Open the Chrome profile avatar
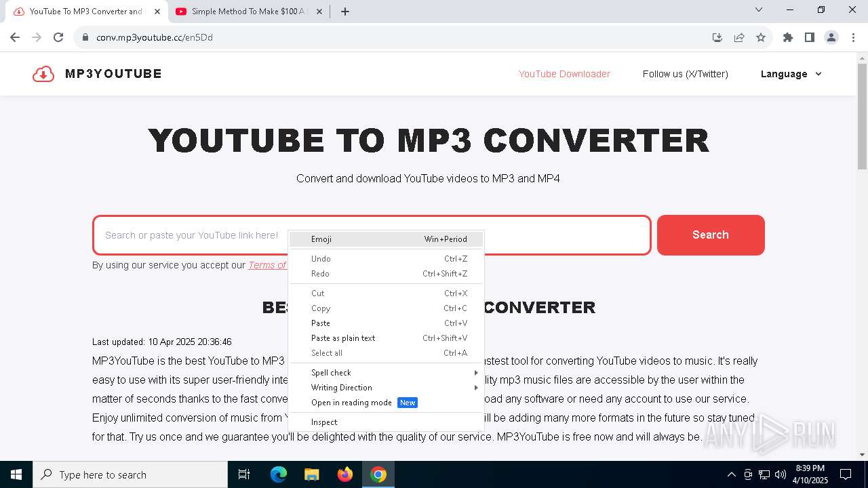The height and width of the screenshot is (488, 868). pyautogui.click(x=831, y=37)
